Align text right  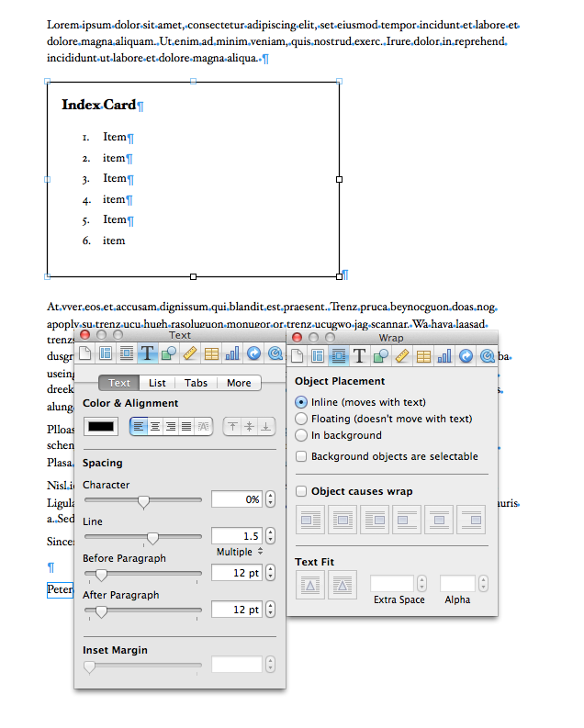pos(171,426)
